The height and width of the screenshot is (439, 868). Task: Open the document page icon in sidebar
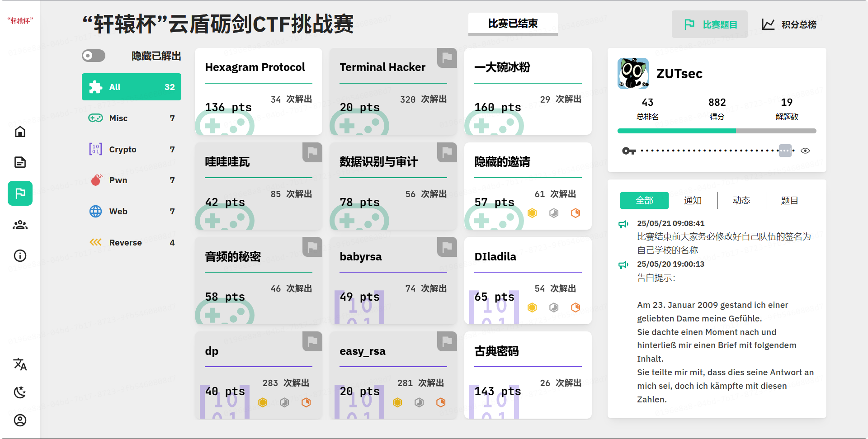click(x=20, y=162)
